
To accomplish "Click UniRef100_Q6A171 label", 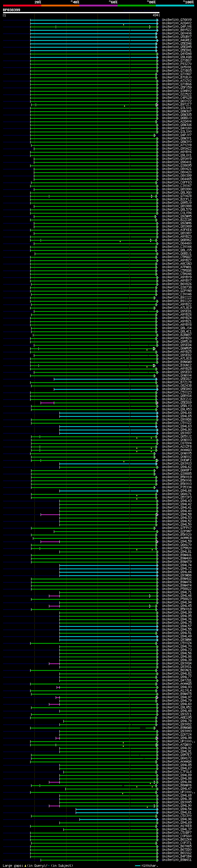I will point(177,494).
